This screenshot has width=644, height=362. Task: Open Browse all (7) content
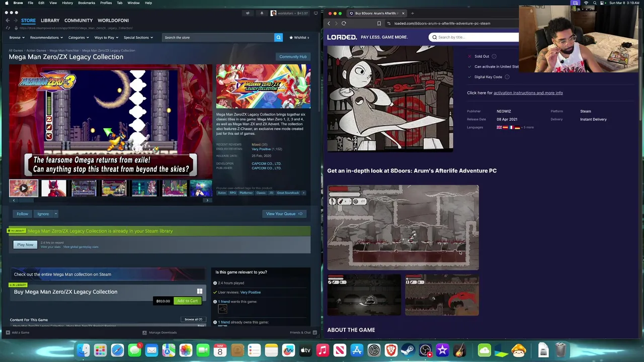pos(193,319)
